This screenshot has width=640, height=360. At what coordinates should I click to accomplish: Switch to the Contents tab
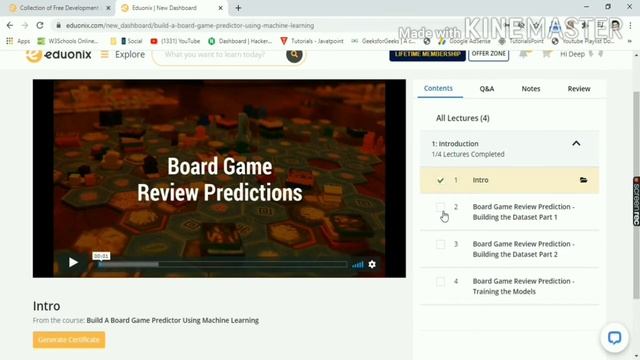[438, 88]
